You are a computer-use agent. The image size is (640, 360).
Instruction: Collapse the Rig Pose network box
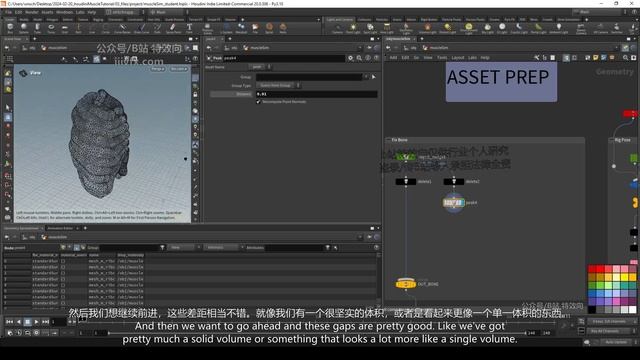pyautogui.click(x=611, y=140)
